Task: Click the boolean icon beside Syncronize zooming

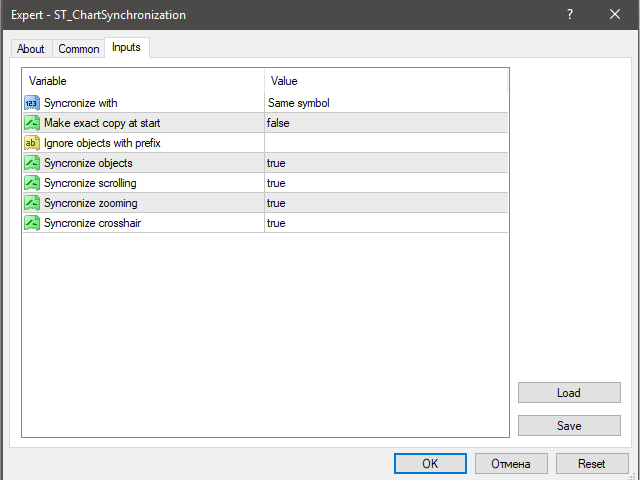Action: 31,203
